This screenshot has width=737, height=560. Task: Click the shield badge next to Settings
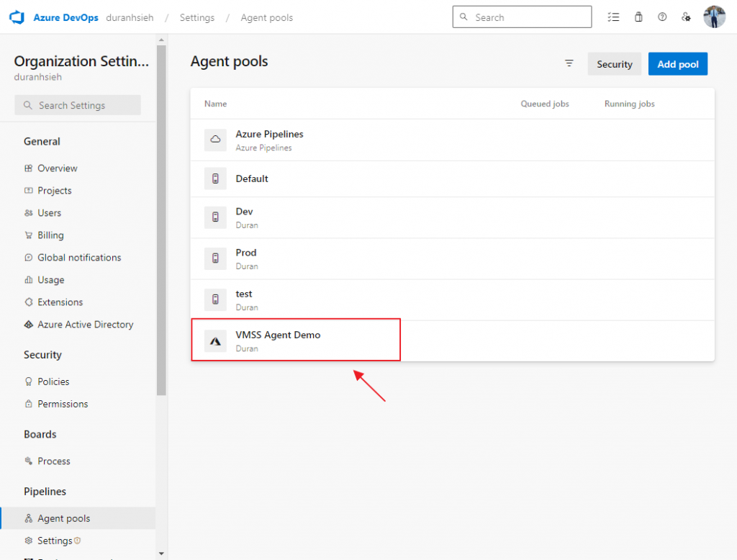point(78,541)
